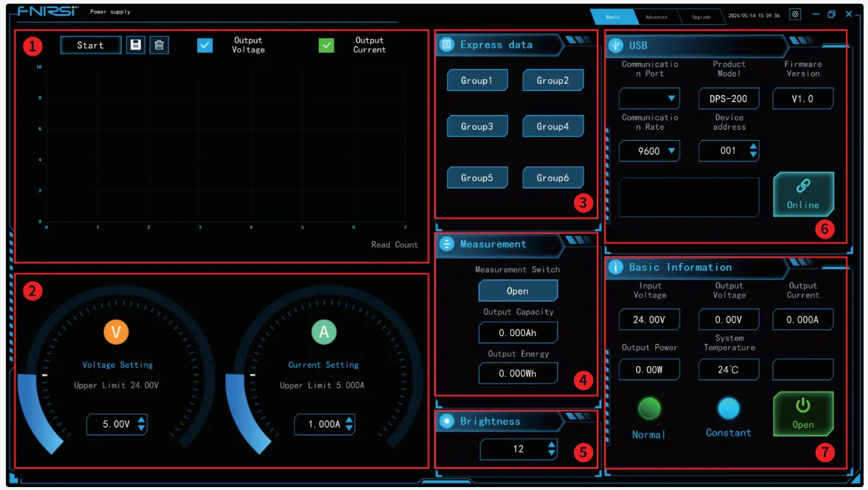Viewport: 868px width, 490px height.
Task: Click the Brightness value field
Action: 518,449
